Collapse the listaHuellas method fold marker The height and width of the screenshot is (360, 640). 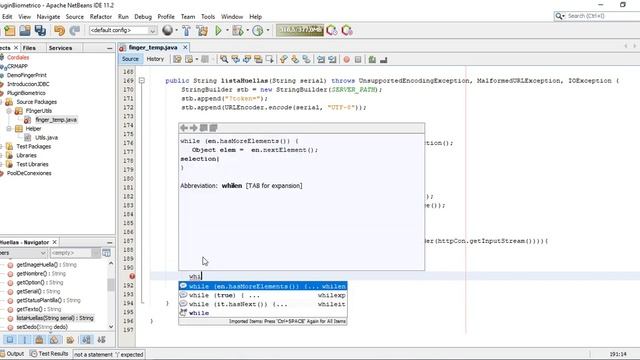[142, 80]
